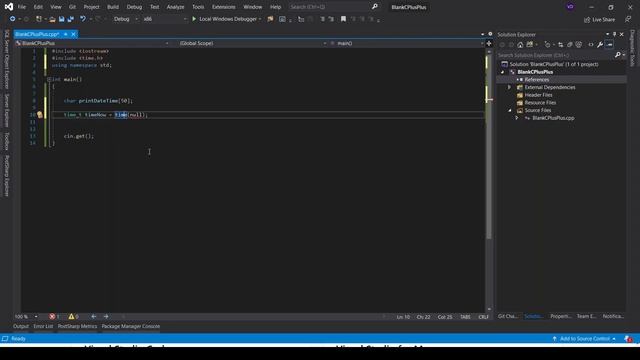The width and height of the screenshot is (640, 360).
Task: Open the Debug configuration dropdown
Action: pyautogui.click(x=125, y=19)
